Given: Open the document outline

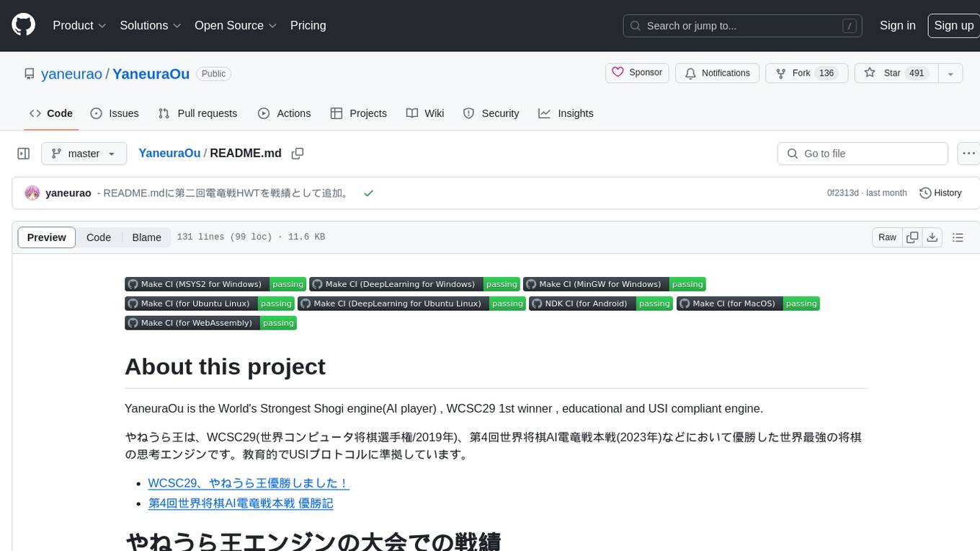Looking at the screenshot, I should (x=958, y=237).
